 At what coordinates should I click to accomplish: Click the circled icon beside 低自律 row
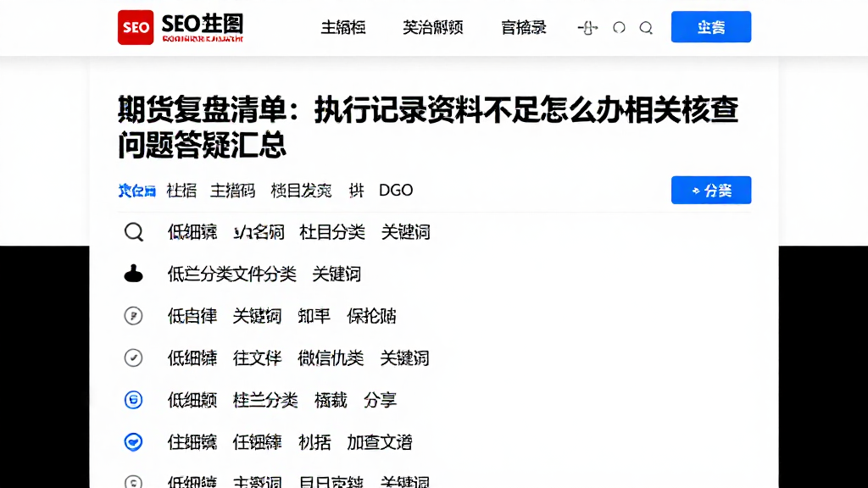click(x=133, y=316)
